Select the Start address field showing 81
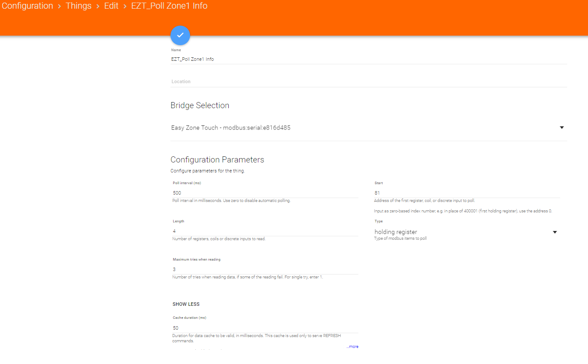 pyautogui.click(x=467, y=193)
